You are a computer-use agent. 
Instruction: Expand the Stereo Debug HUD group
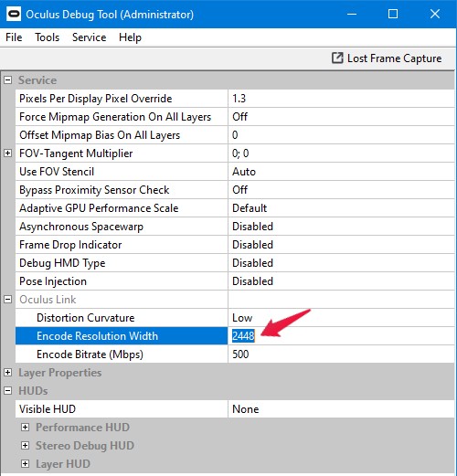point(25,446)
